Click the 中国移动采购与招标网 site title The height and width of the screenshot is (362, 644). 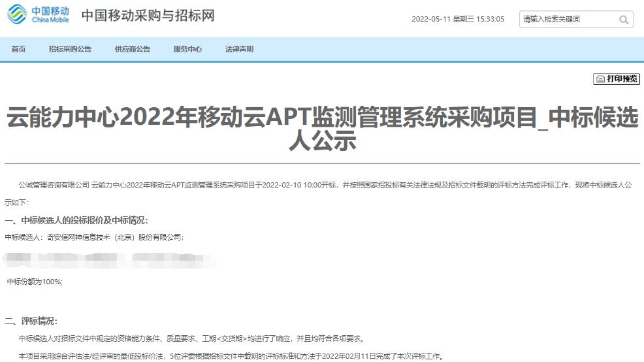click(148, 16)
